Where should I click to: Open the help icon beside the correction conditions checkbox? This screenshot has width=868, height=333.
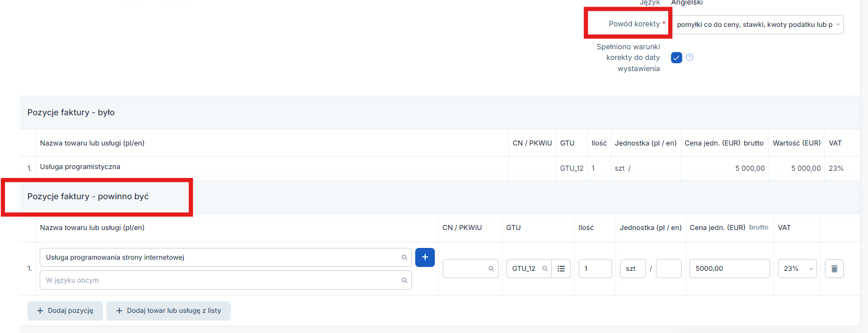pos(689,57)
